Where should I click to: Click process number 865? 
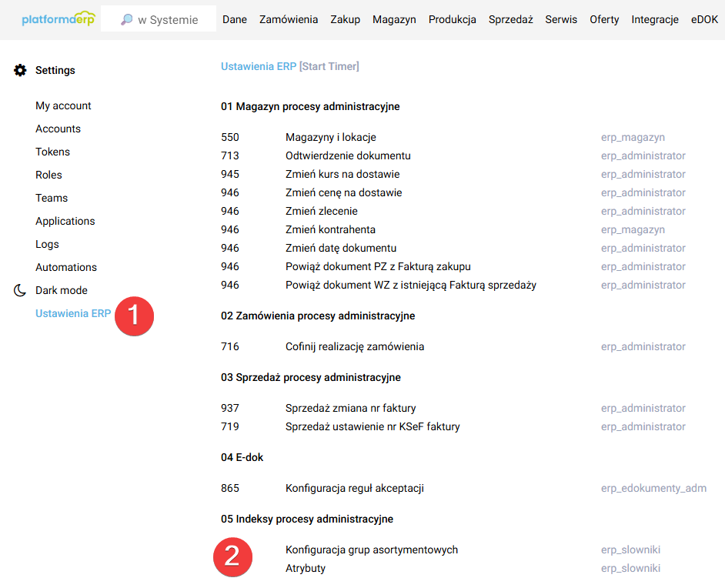[230, 488]
